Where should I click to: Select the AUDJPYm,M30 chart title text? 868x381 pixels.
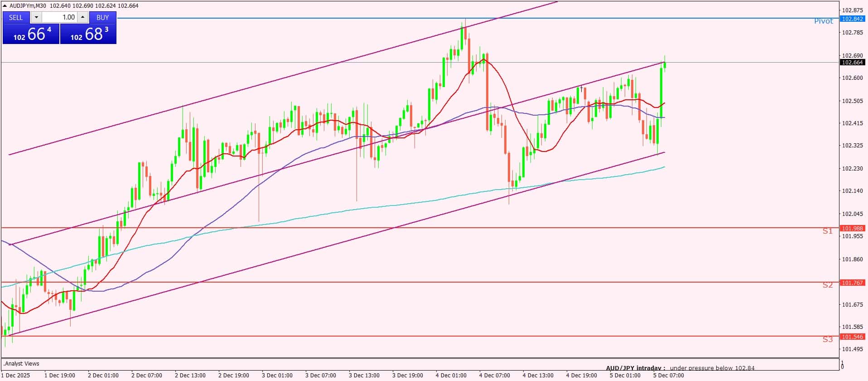pos(29,6)
